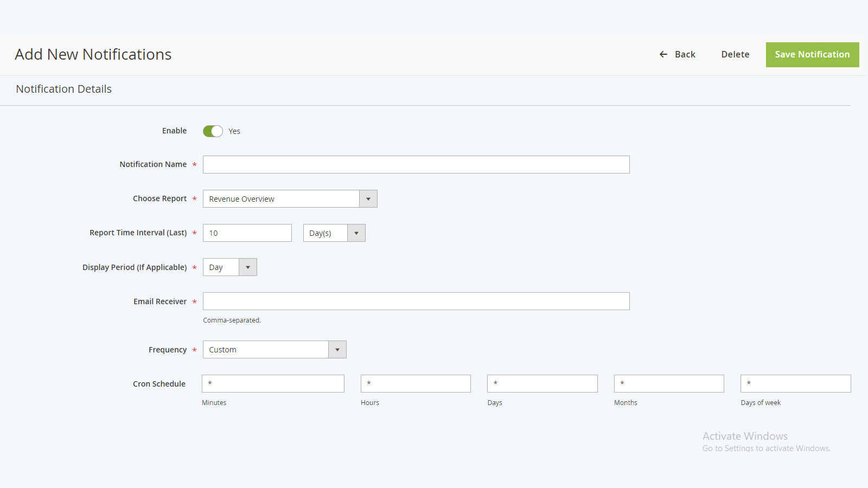This screenshot has width=868, height=488.
Task: Select the cron Hours field
Action: pos(416,384)
